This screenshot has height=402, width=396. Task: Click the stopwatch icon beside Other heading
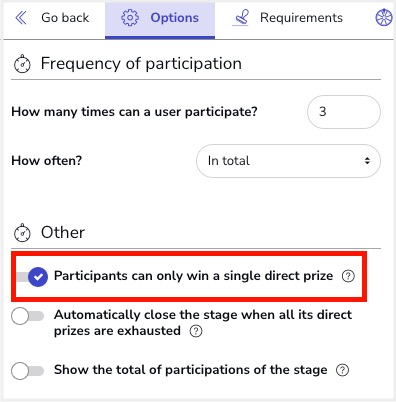tap(22, 232)
